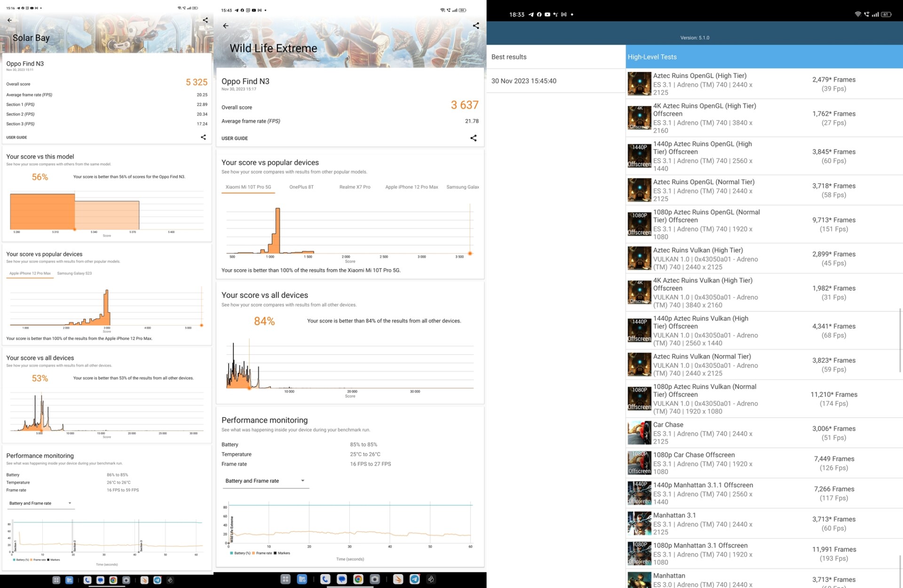Open 4K Aztec Ruins Vulkan (High Tier) Offscreen row
Viewport: 903px width, 588px height.
764,293
